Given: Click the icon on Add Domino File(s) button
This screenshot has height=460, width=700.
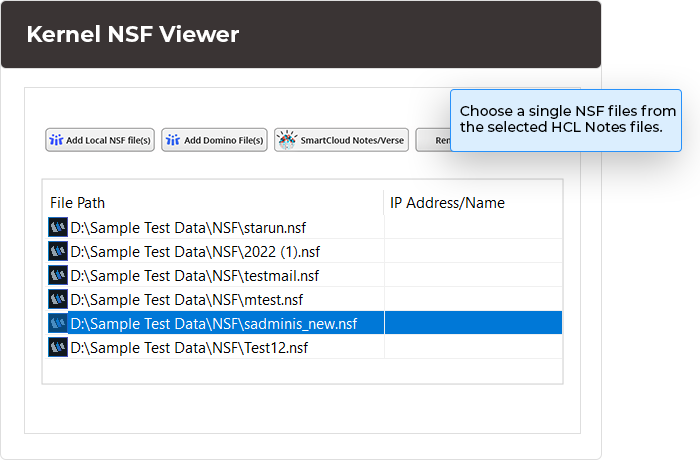Looking at the screenshot, I should point(173,140).
